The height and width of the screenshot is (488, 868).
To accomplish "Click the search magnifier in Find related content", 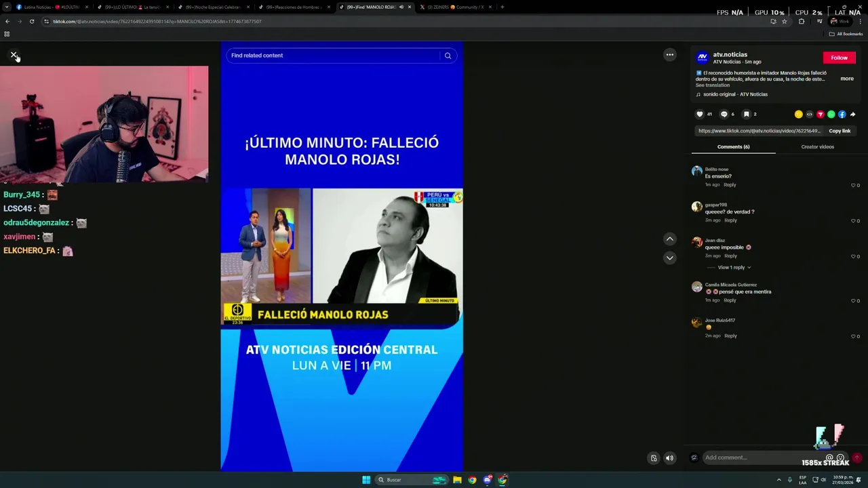I will click(x=448, y=56).
